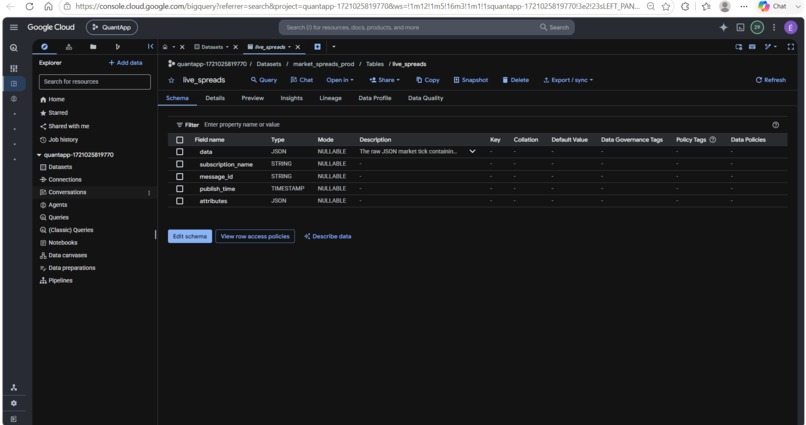Focus the top Google Cloud search bar
806x425 pixels.
pos(426,27)
